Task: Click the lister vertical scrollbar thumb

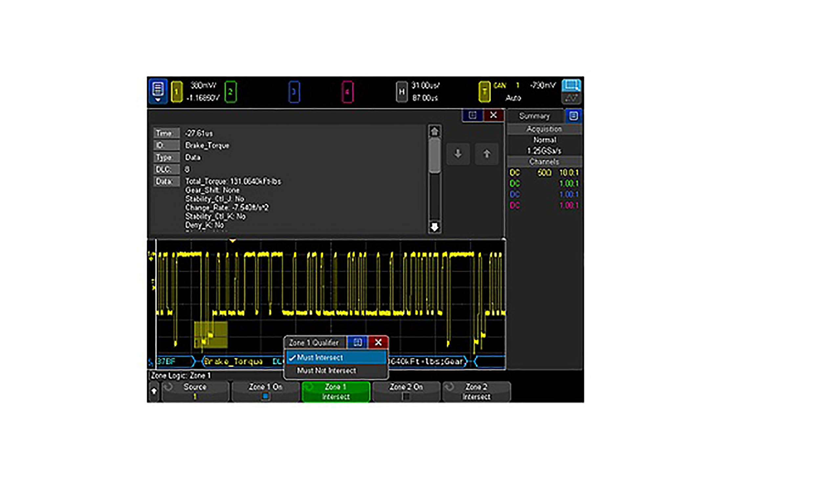Action: pyautogui.click(x=434, y=156)
